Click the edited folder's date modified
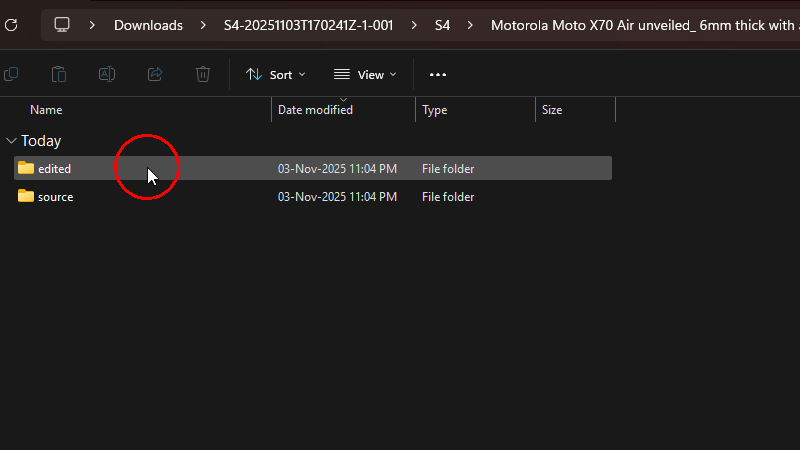 point(337,168)
